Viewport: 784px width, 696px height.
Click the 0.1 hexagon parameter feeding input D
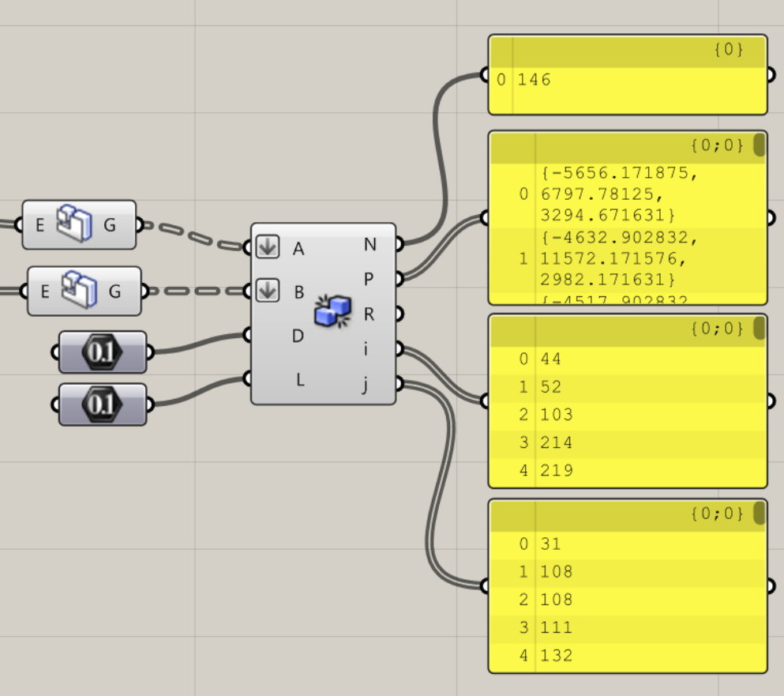(102, 352)
